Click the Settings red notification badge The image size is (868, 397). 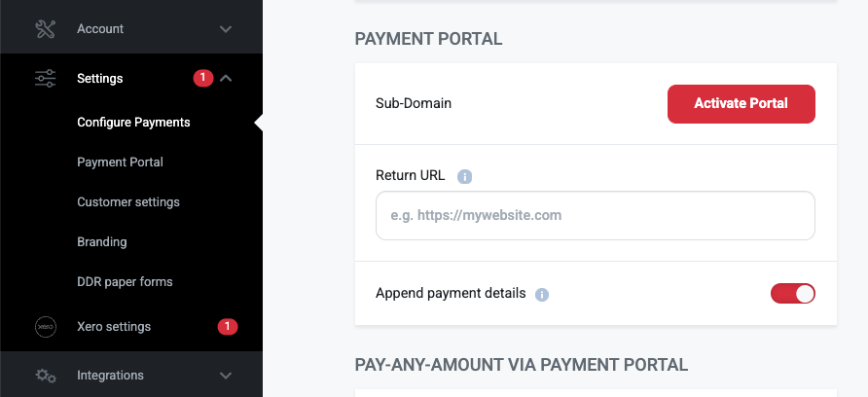coord(202,79)
